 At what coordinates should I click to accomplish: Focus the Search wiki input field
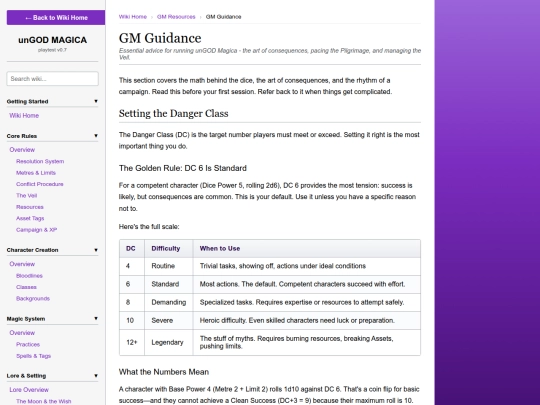click(x=52, y=79)
